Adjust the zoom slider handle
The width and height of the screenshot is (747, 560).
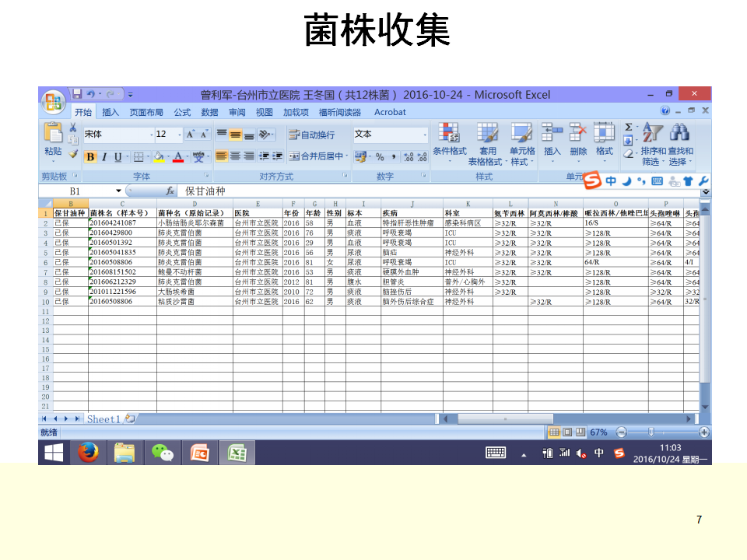(x=651, y=432)
